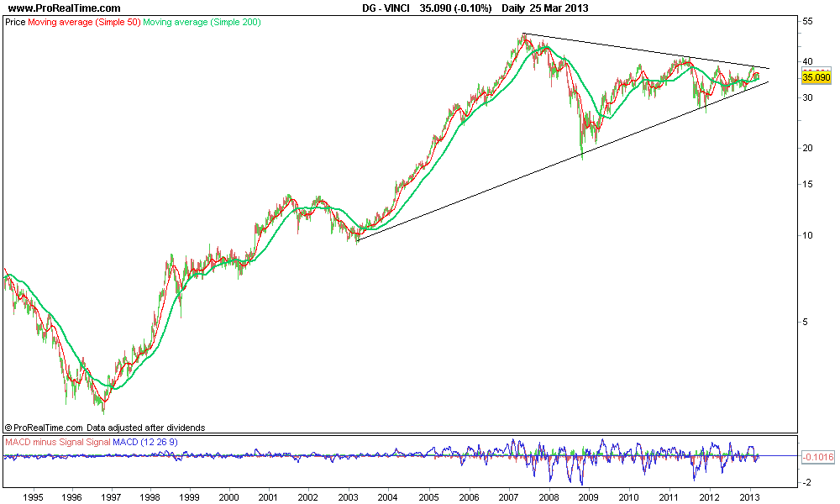
Task: Click the 2006 year label
Action: pos(470,496)
